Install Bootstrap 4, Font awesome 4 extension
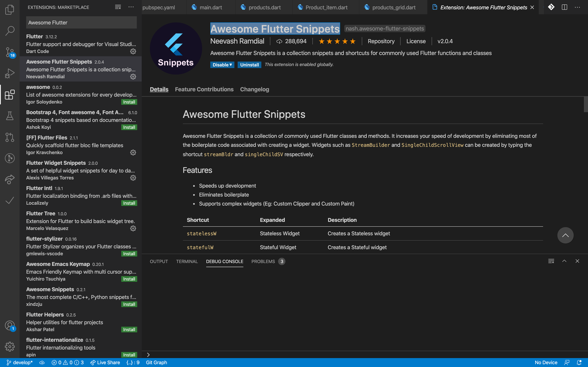 point(129,127)
